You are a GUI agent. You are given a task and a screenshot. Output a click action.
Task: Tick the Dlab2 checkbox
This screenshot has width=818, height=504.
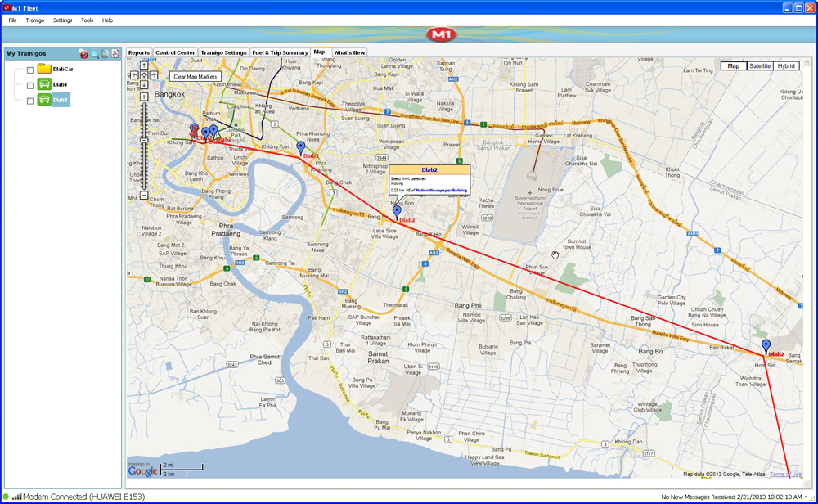[x=30, y=101]
